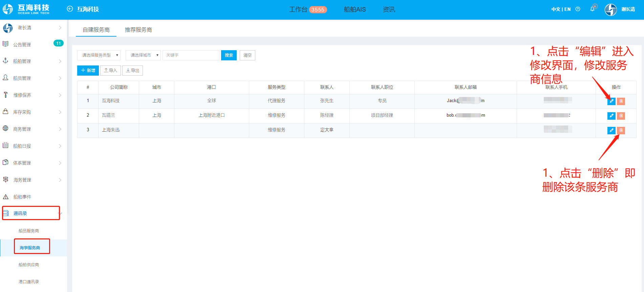Image resolution: width=644 pixels, height=292 pixels.
Task: Click the 导入 import button
Action: pyautogui.click(x=111, y=71)
